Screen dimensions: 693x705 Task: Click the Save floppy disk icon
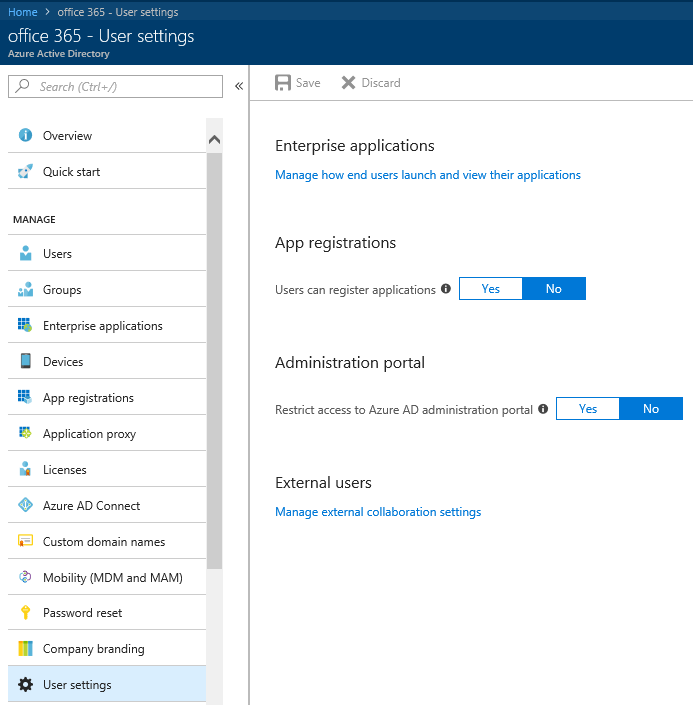[283, 83]
